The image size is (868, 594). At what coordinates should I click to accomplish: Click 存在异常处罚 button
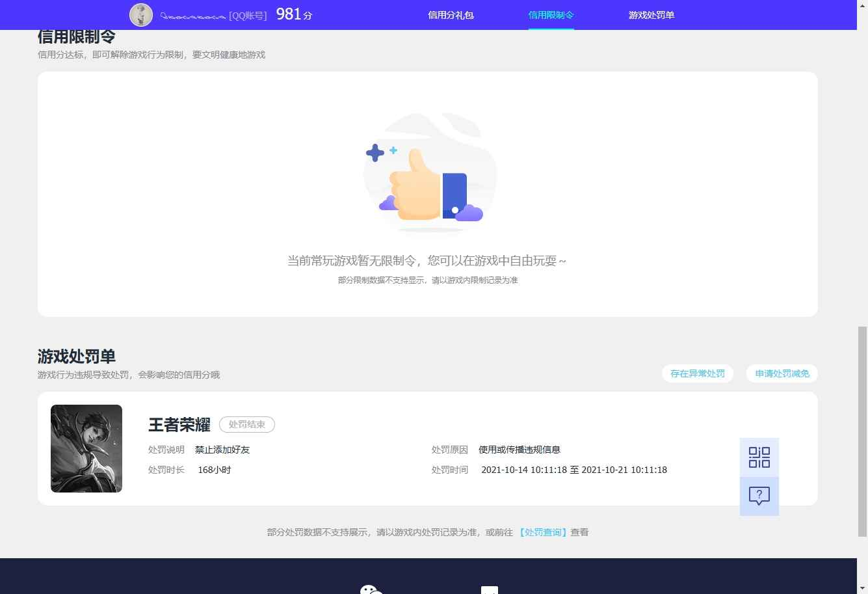pos(698,373)
